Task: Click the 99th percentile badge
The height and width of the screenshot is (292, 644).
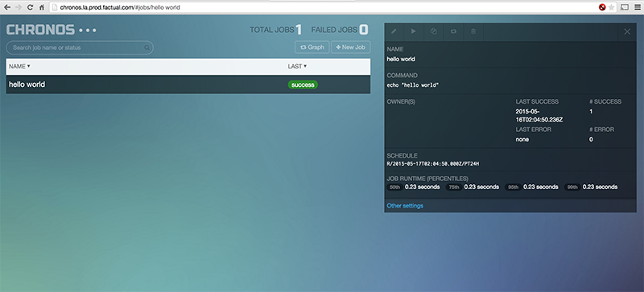Action: pos(572,187)
